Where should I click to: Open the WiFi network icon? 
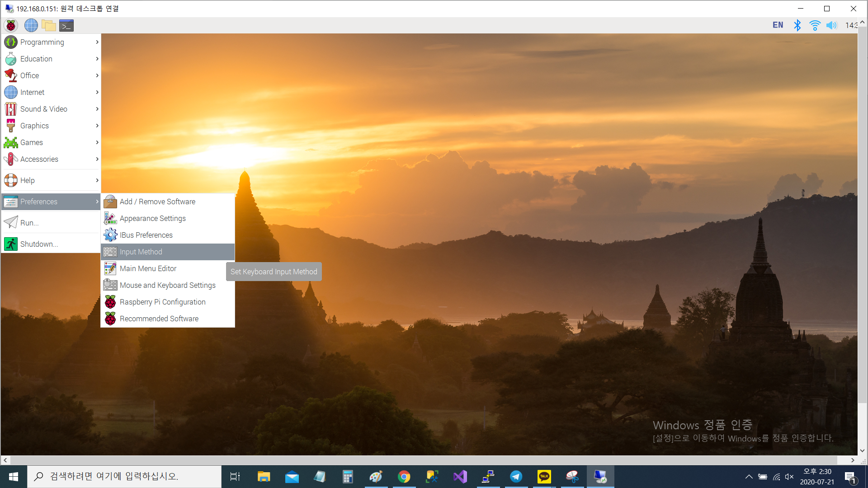click(815, 25)
